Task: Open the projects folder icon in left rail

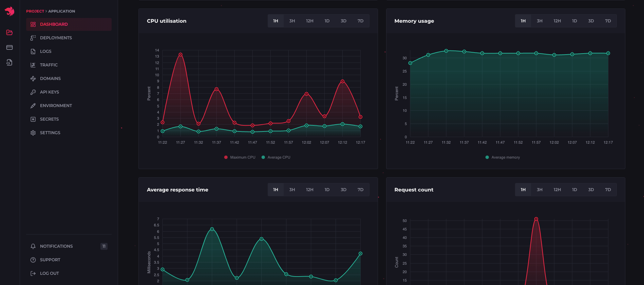Action: [10, 33]
